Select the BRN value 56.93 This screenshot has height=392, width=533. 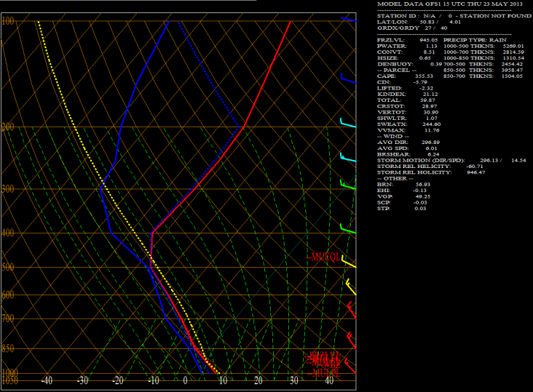[423, 184]
